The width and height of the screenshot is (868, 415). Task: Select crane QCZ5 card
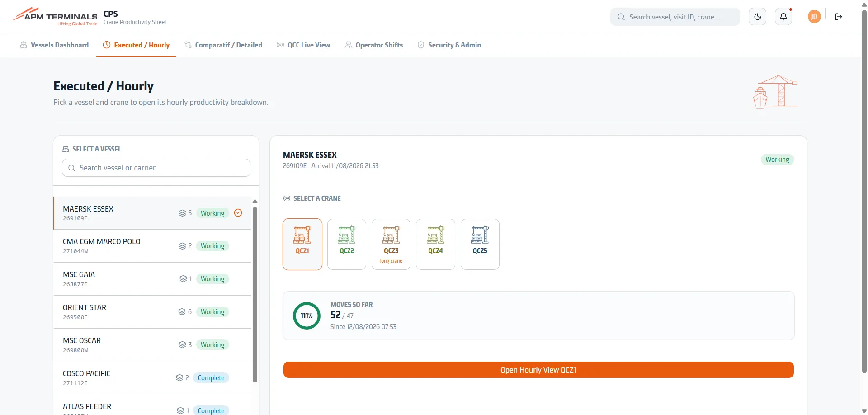point(480,244)
